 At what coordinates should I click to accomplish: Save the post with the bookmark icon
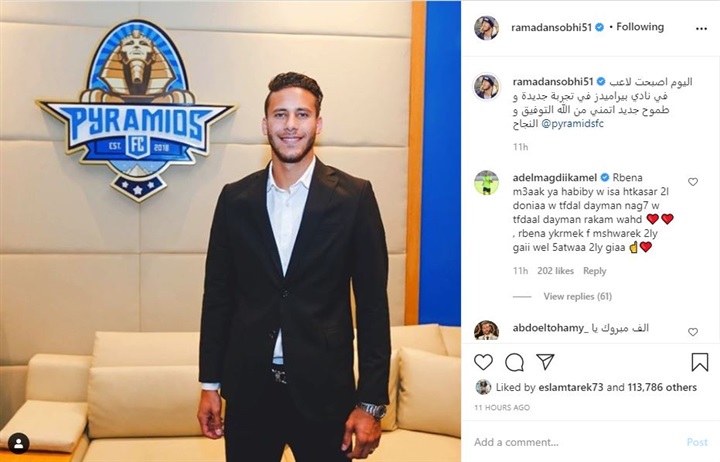[700, 362]
